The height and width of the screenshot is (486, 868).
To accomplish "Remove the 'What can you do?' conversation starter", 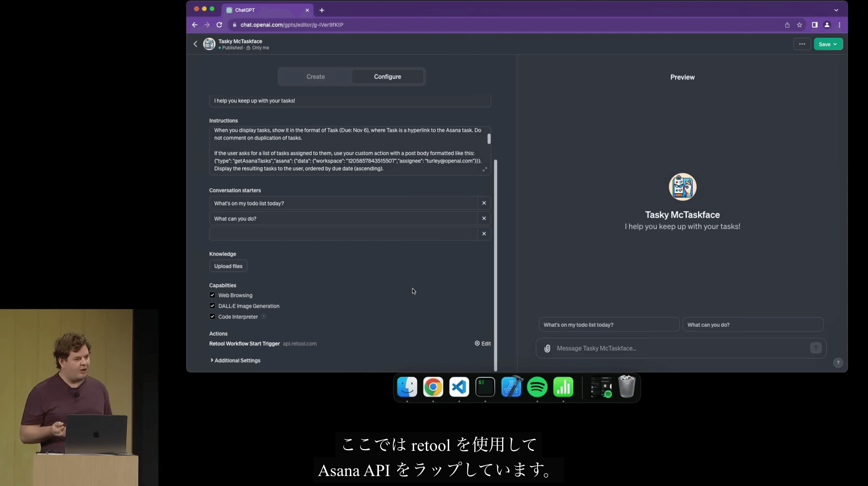I will coord(484,218).
